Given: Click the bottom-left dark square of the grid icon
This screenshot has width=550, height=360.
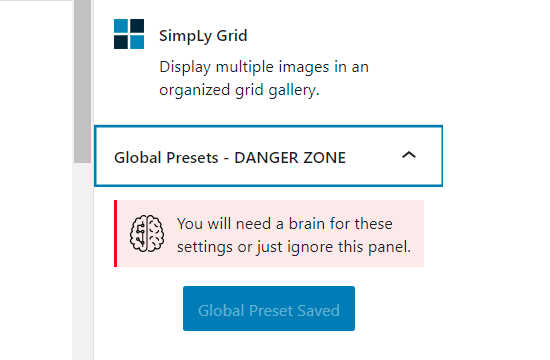Looking at the screenshot, I should (121, 42).
